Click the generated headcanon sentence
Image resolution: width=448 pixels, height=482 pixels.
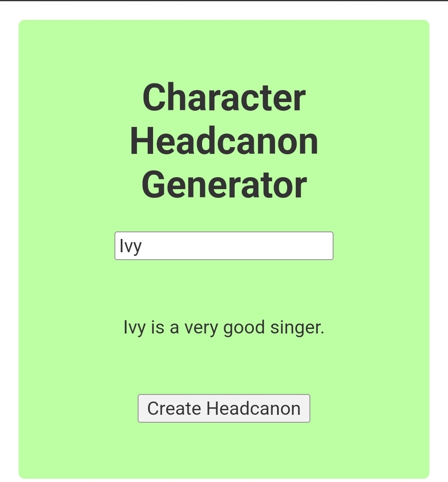(224, 328)
